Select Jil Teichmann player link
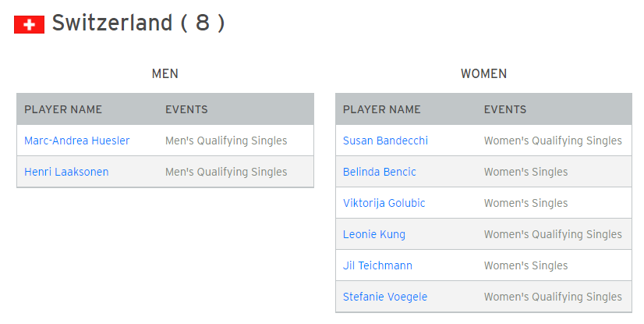The image size is (644, 324). click(x=377, y=265)
